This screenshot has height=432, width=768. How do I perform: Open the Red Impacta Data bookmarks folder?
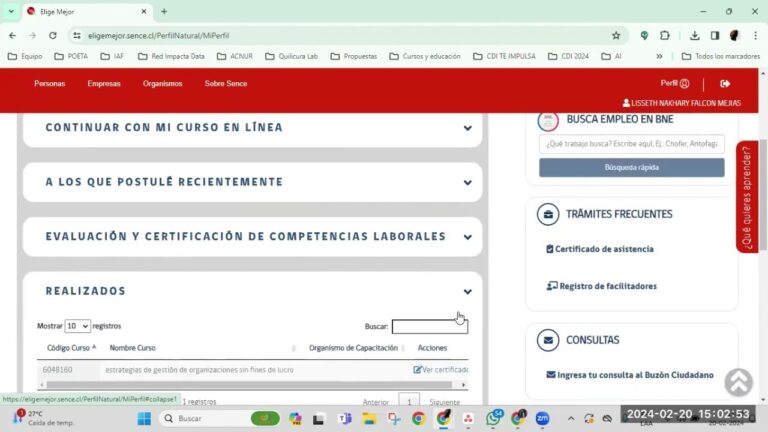point(171,56)
